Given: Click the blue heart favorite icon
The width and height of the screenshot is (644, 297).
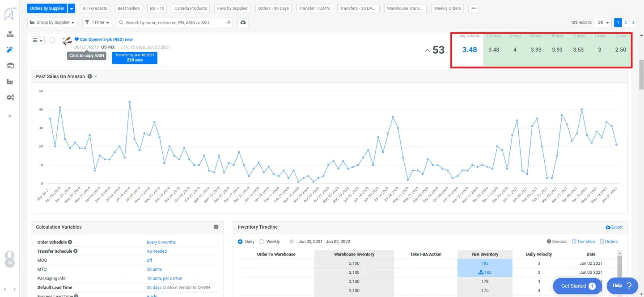Looking at the screenshot, I should click(76, 39).
